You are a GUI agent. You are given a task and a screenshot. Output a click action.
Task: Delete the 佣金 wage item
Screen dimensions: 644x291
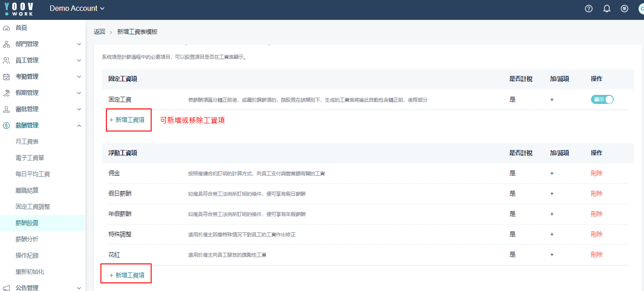[596, 173]
